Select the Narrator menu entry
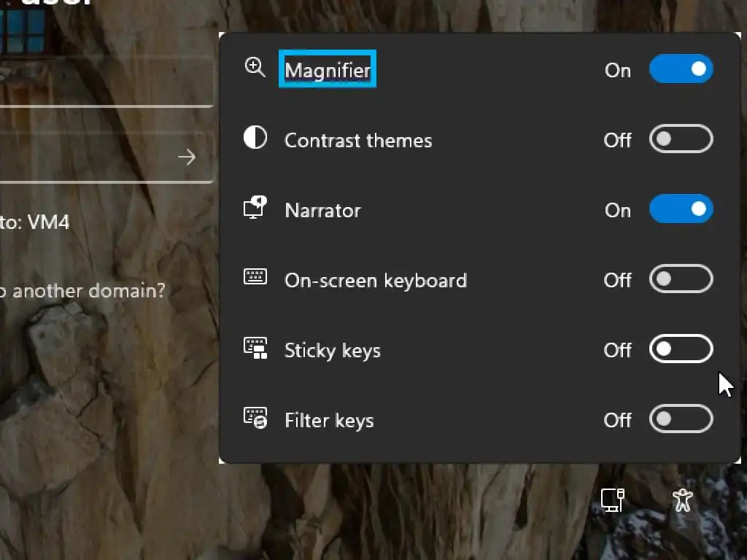 click(x=322, y=210)
